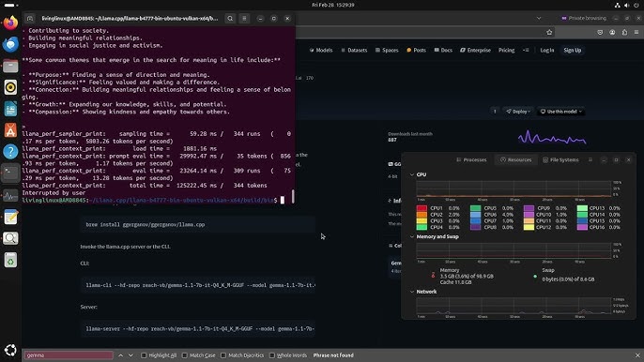Toggle Match Case checkbox
This screenshot has width=644, height=362.
(x=184, y=355)
